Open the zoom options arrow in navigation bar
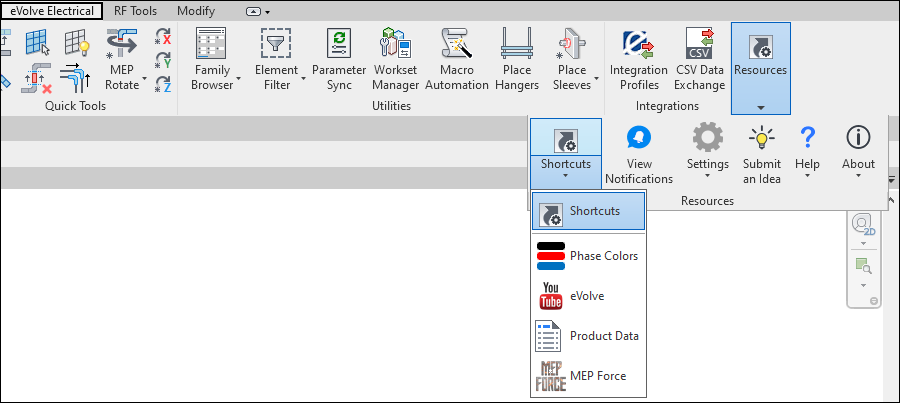This screenshot has width=900, height=403. click(864, 285)
